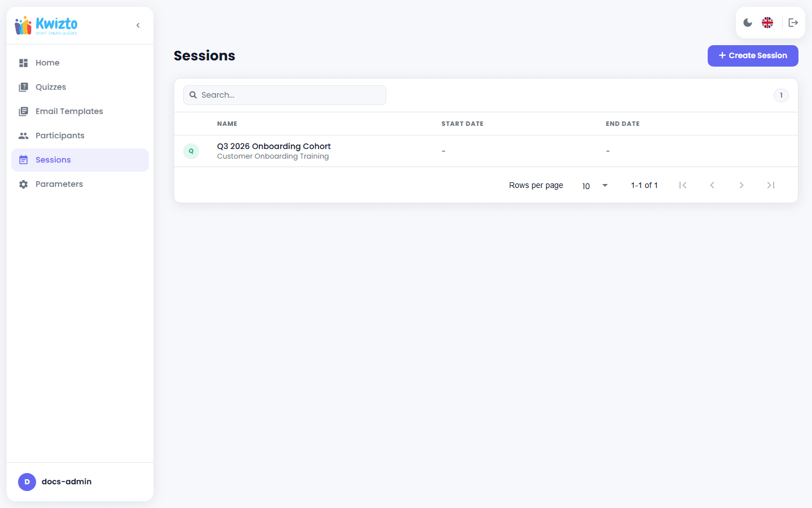Go to Home menu item
Screen dimensions: 812x508
80,63
